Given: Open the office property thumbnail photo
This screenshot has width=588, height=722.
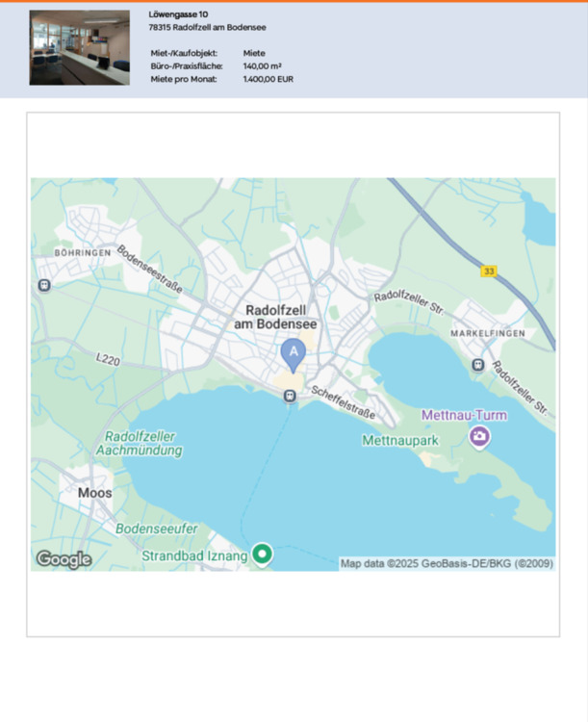Looking at the screenshot, I should (x=79, y=48).
